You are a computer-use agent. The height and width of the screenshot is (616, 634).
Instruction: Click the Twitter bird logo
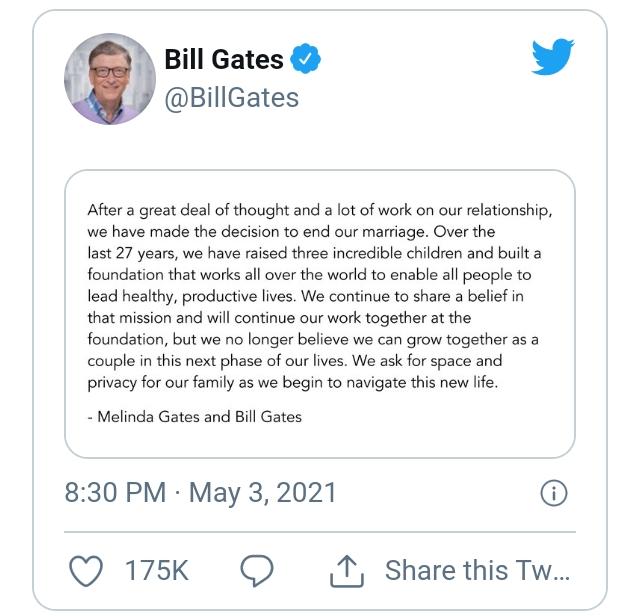tap(553, 58)
